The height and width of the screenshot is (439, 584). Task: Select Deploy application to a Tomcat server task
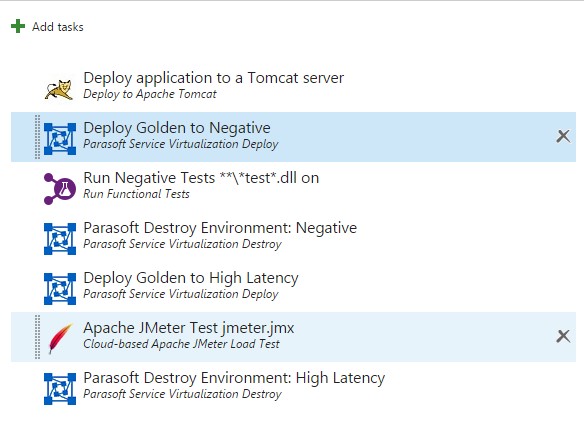[x=213, y=86]
